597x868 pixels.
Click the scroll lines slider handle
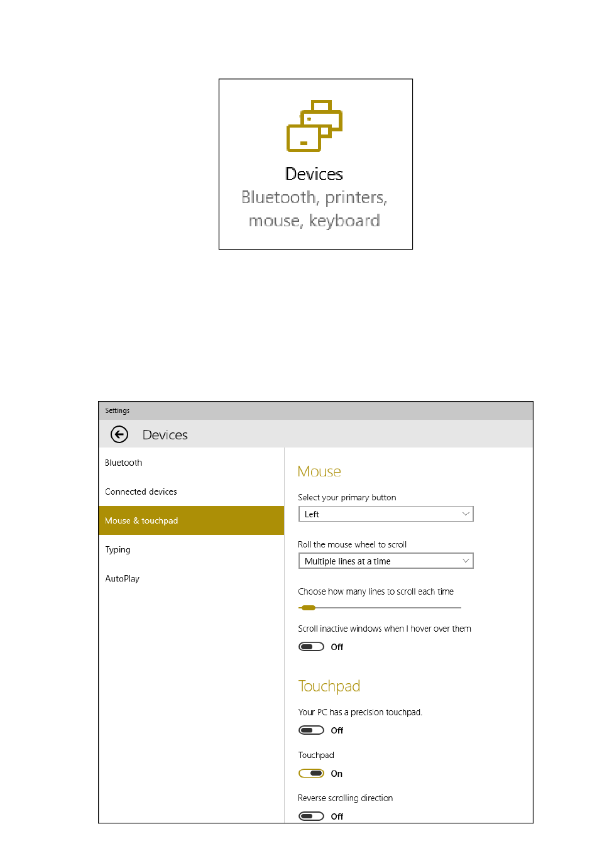pyautogui.click(x=308, y=608)
